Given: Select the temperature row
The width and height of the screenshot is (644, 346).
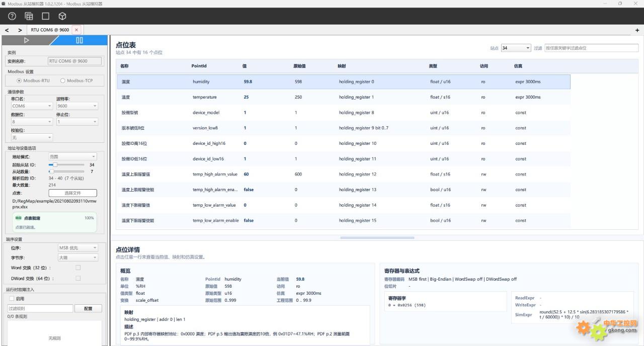Looking at the screenshot, I should click(x=344, y=97).
